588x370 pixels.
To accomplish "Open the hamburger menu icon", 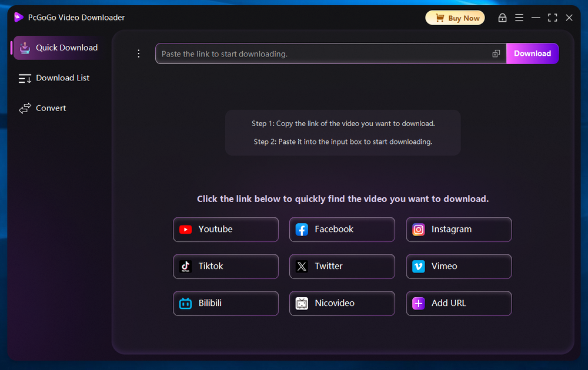I will 519,18.
